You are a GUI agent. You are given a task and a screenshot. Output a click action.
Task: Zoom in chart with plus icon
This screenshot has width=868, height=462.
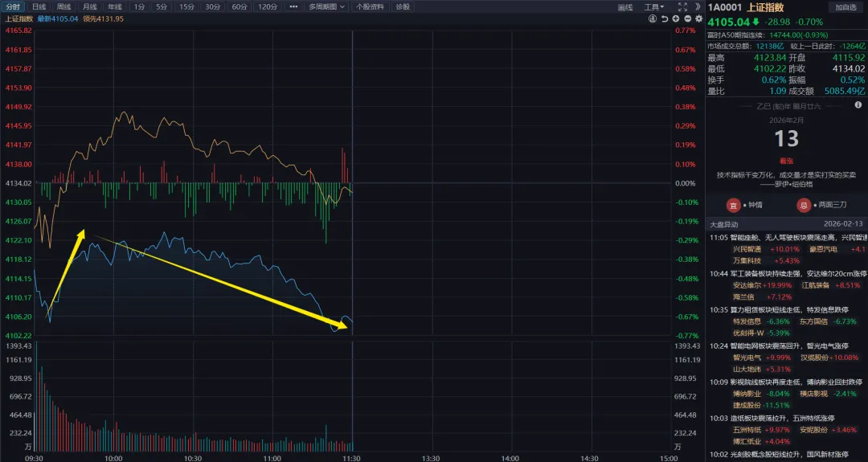coord(676,18)
